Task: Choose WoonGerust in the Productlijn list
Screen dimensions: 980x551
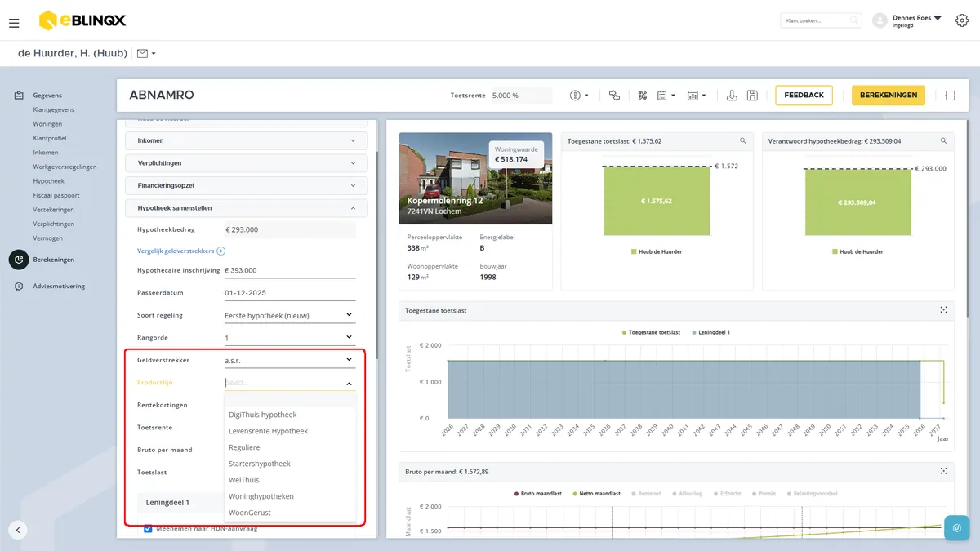Action: [x=290, y=513]
